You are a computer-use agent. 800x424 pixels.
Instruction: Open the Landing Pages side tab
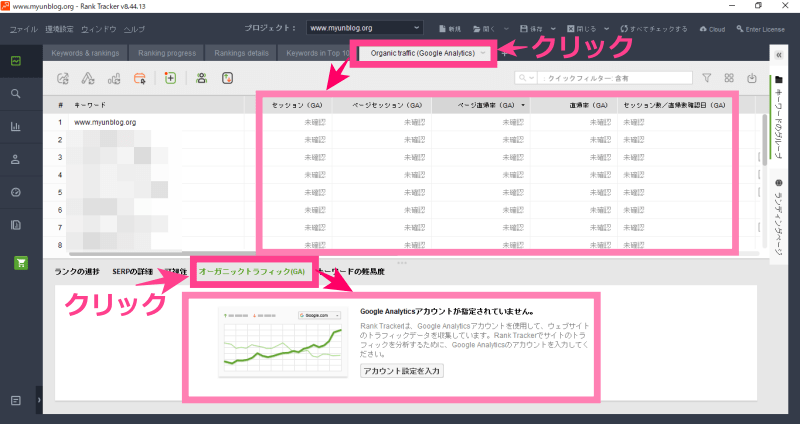[779, 217]
